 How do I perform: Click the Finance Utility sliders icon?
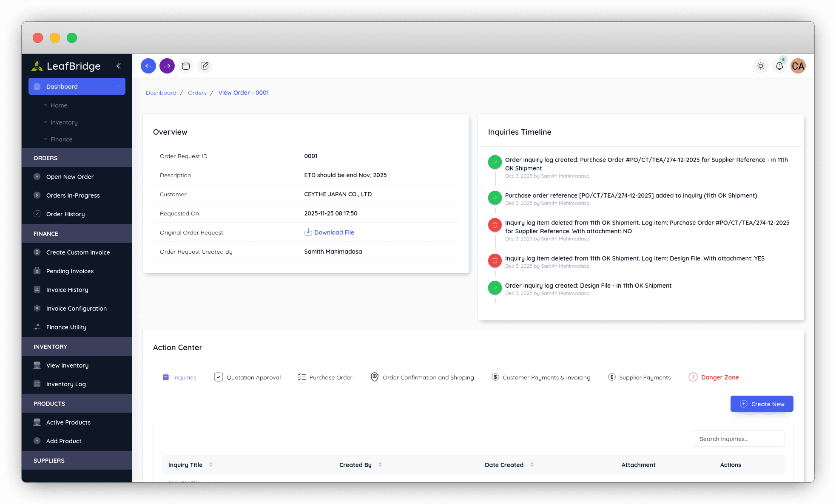pos(37,327)
